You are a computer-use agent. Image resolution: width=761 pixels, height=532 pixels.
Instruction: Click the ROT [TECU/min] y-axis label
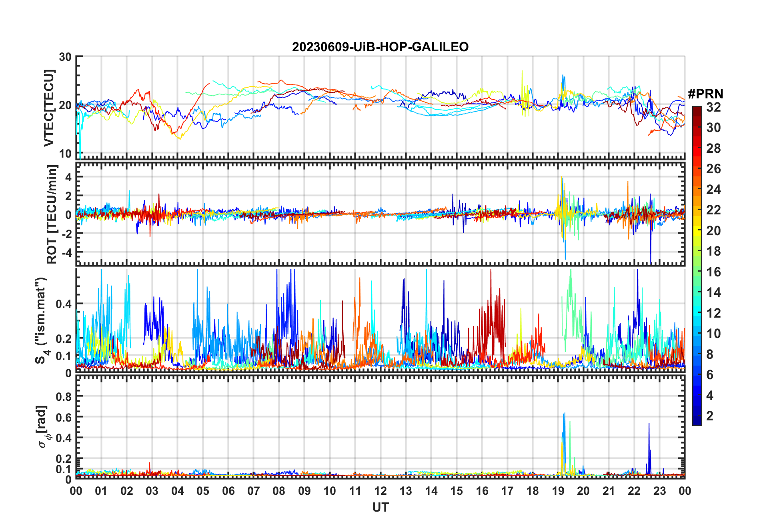52,214
